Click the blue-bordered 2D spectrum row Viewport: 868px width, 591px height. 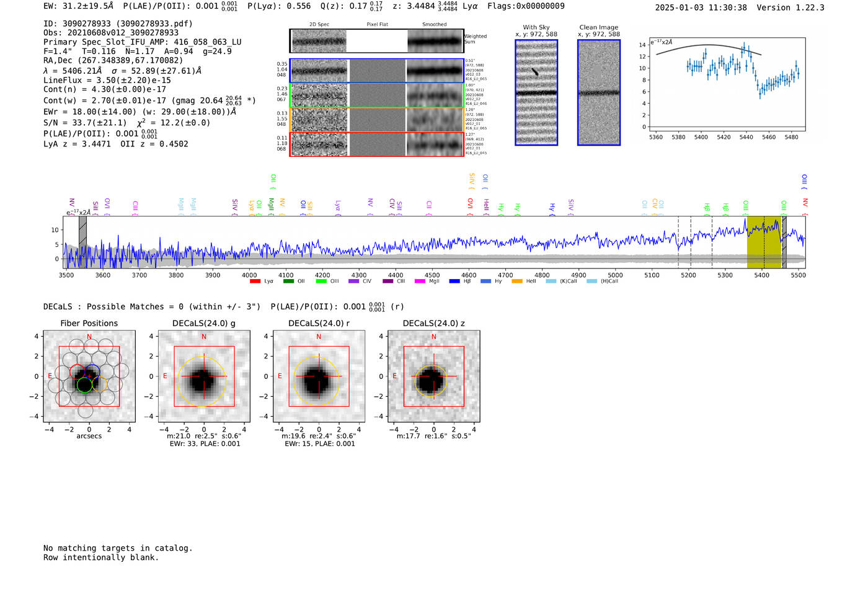coord(376,71)
